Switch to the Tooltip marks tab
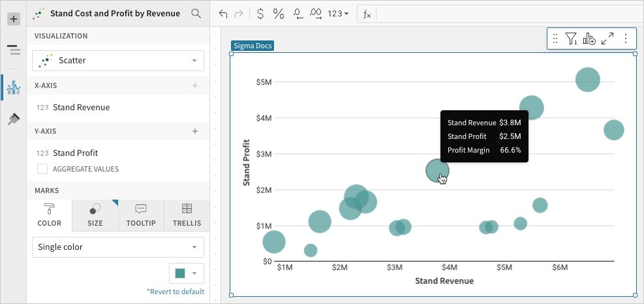The height and width of the screenshot is (304, 644). (141, 215)
